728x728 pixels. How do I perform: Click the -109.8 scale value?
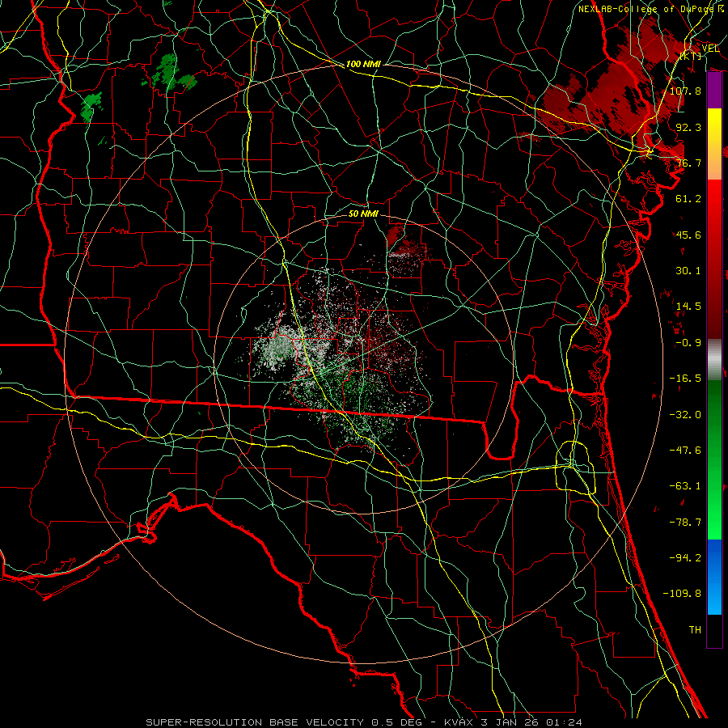pyautogui.click(x=682, y=594)
